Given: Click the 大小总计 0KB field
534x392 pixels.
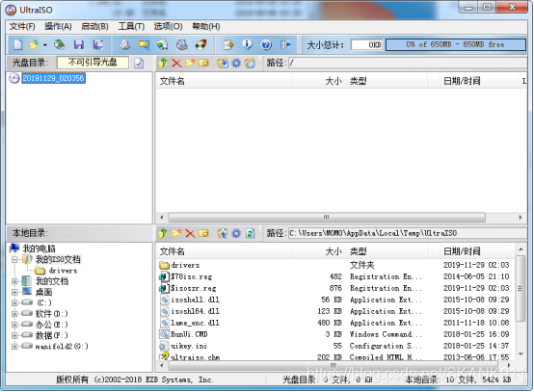Looking at the screenshot, I should [x=367, y=45].
